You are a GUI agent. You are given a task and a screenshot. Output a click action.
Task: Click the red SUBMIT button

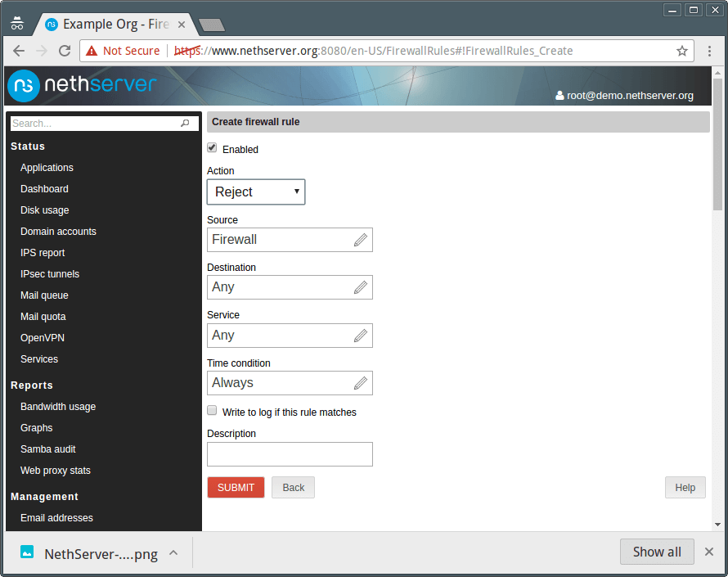pos(236,487)
